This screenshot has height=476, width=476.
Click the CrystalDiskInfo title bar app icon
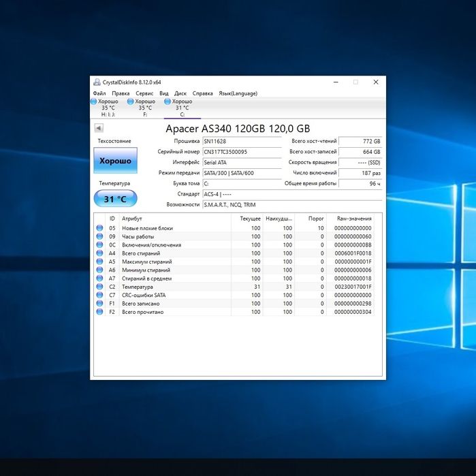pos(97,82)
